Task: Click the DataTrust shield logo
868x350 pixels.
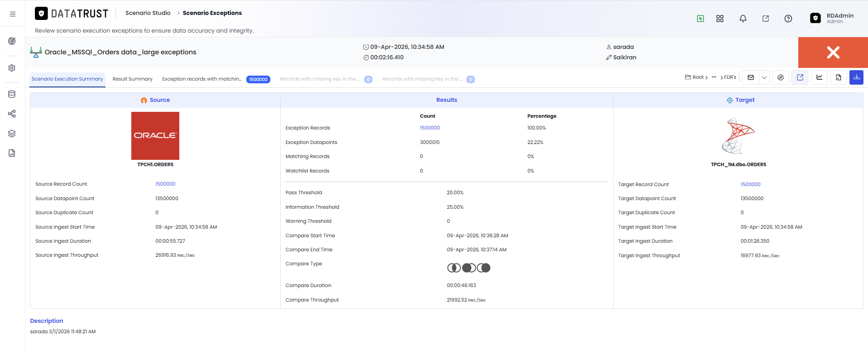Action: [x=41, y=14]
